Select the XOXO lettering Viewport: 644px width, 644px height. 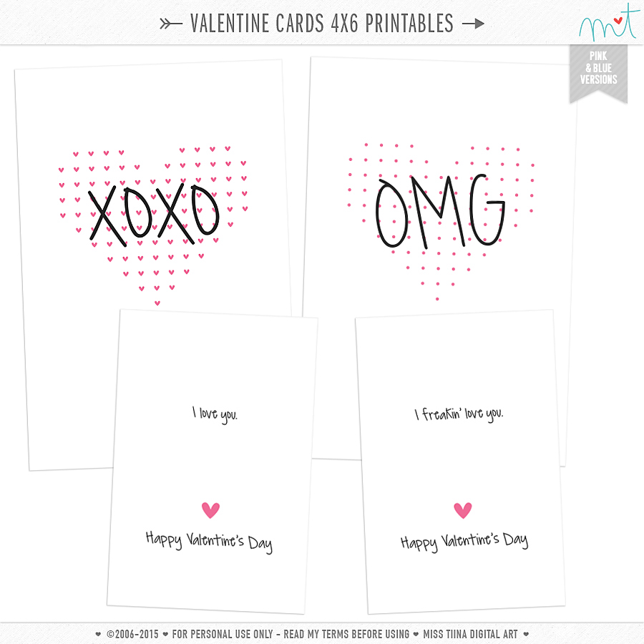tap(154, 213)
